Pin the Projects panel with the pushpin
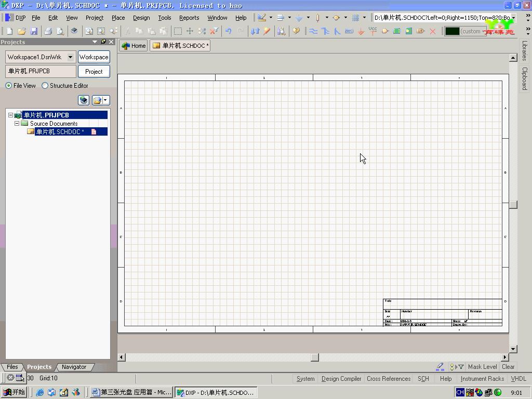This screenshot has height=399, width=532. coord(103,42)
